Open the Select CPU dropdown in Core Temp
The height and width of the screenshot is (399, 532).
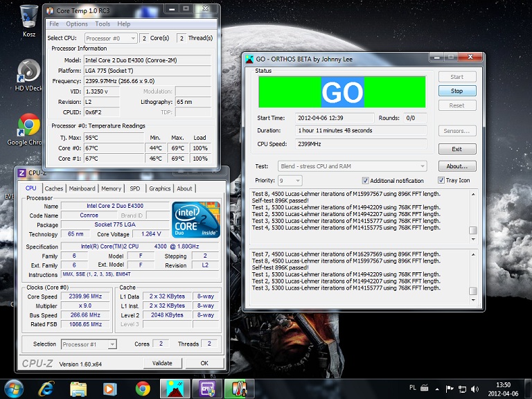tap(111, 38)
